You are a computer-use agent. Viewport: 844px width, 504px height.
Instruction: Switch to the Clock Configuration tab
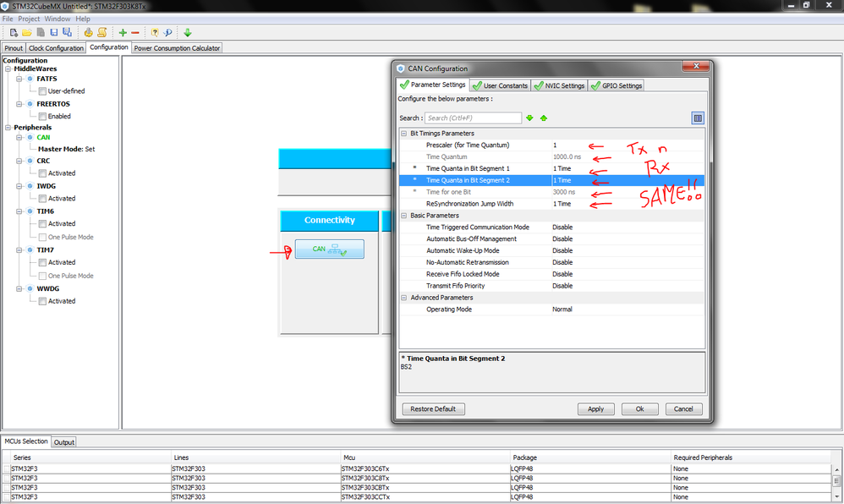pyautogui.click(x=56, y=48)
